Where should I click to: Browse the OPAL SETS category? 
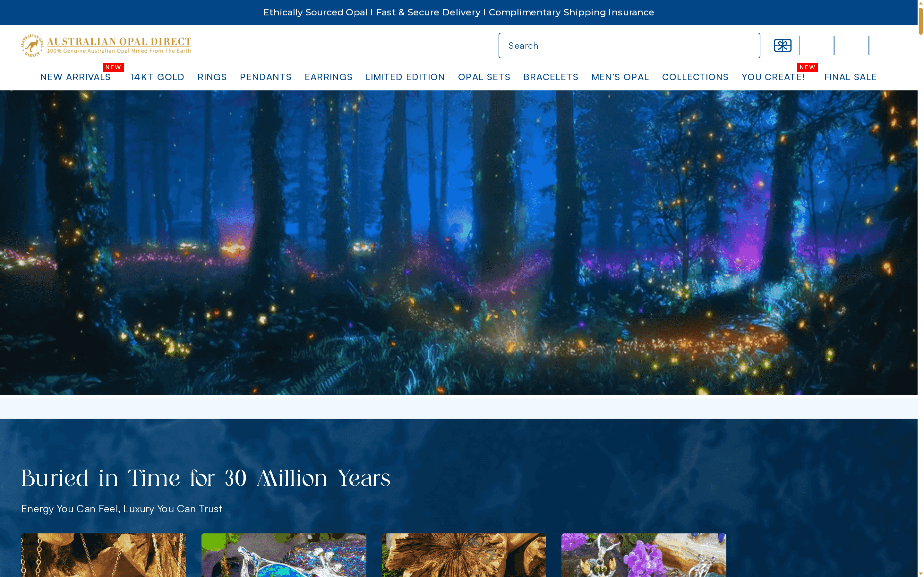[x=484, y=77]
